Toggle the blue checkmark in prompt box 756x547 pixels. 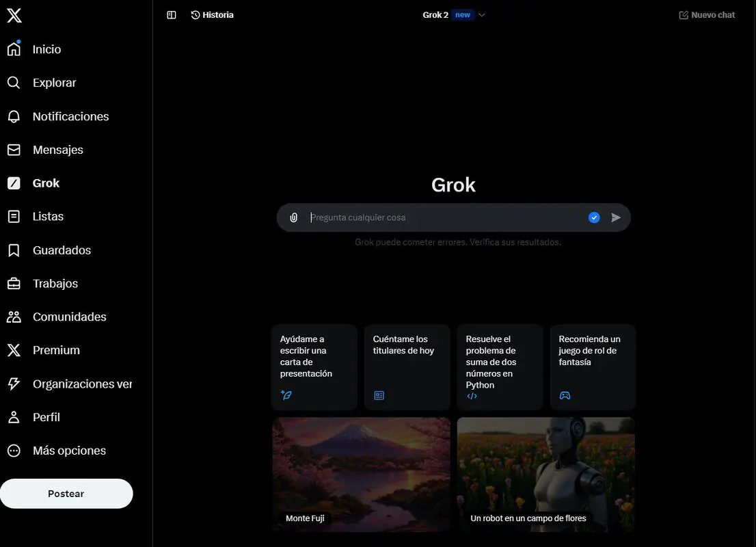(594, 217)
